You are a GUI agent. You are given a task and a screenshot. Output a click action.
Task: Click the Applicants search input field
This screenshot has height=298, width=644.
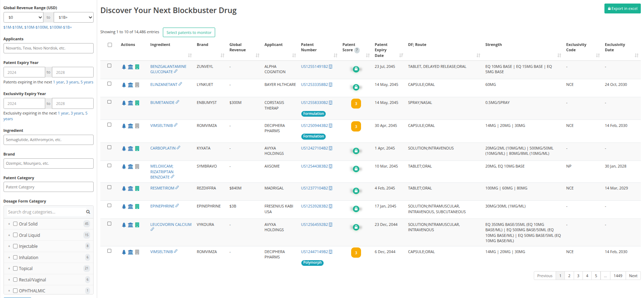[x=48, y=48]
